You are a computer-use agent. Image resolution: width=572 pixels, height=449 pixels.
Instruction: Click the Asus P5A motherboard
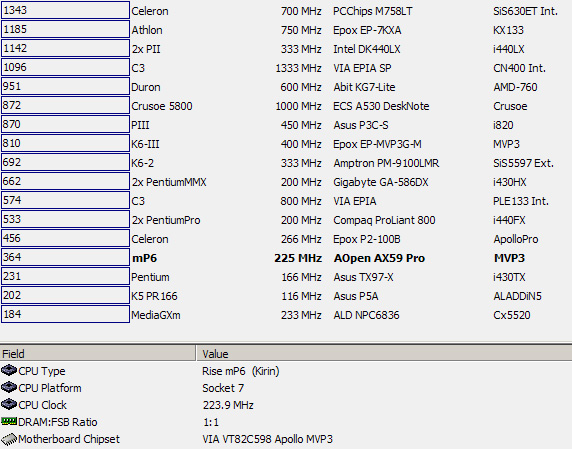click(x=356, y=296)
